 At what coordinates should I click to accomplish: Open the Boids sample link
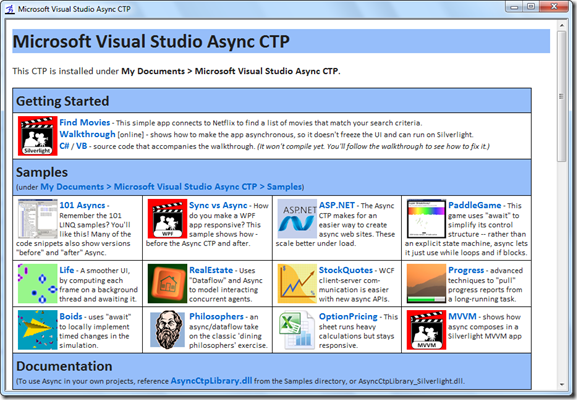coord(71,316)
